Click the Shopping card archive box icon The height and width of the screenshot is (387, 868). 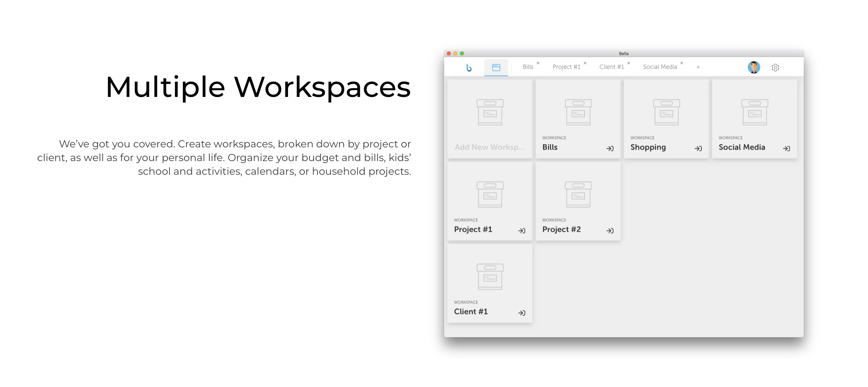[666, 112]
